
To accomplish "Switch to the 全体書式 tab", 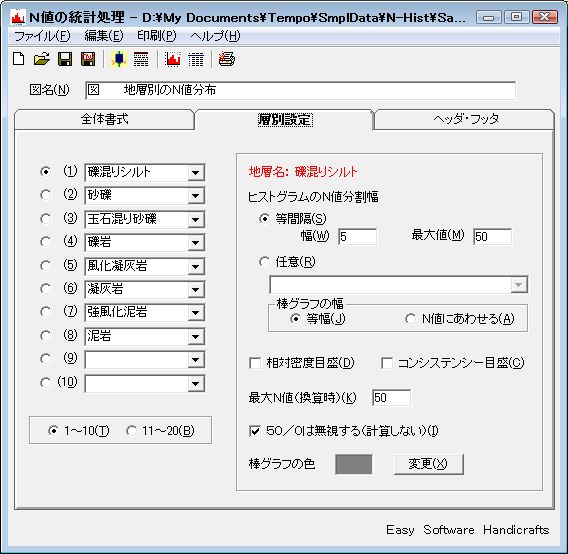I will tap(104, 119).
